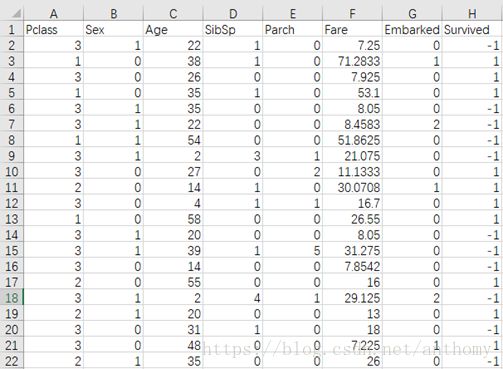The height and width of the screenshot is (369, 503).
Task: Select column B header
Action: coord(113,14)
